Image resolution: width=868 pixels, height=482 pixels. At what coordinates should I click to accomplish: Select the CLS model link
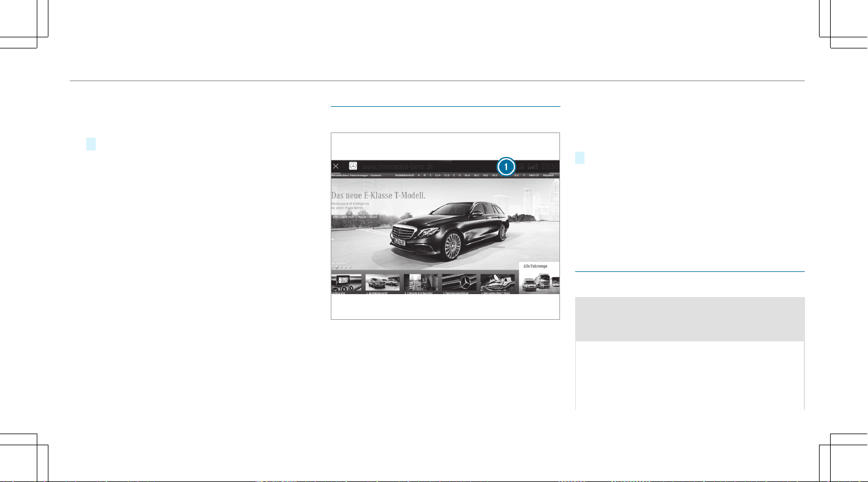pos(447,175)
